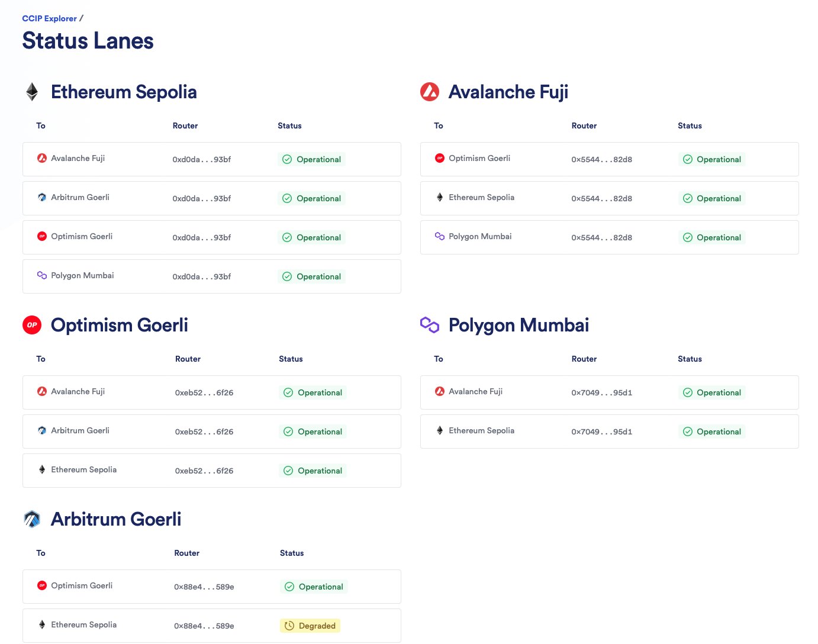
Task: Select the Router column header under Avalanche Fuji
Action: point(584,125)
